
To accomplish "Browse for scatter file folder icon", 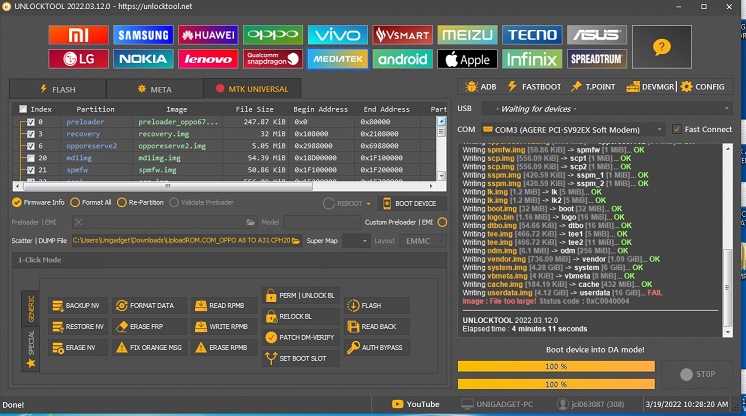I will [296, 241].
